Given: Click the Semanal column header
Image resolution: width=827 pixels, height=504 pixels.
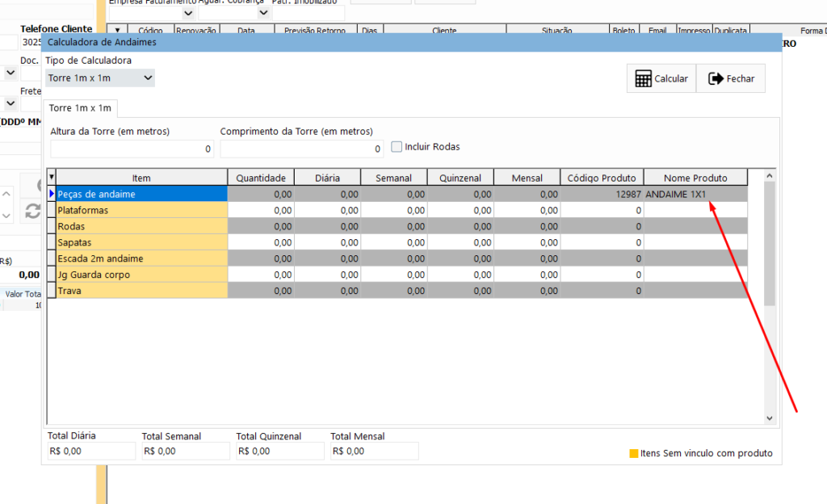Looking at the screenshot, I should click(393, 178).
